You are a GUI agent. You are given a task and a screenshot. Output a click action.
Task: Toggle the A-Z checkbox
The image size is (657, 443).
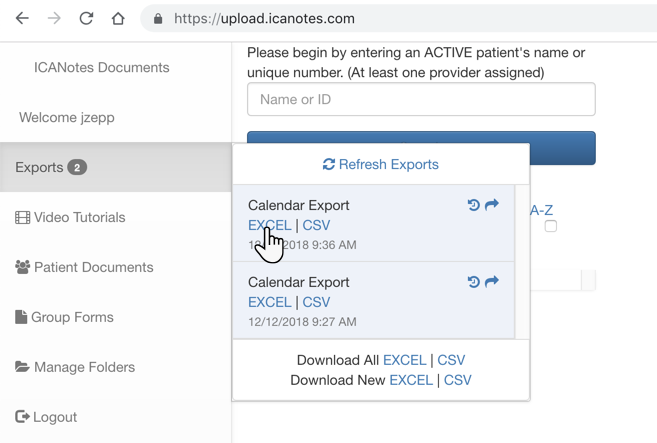[x=550, y=227]
